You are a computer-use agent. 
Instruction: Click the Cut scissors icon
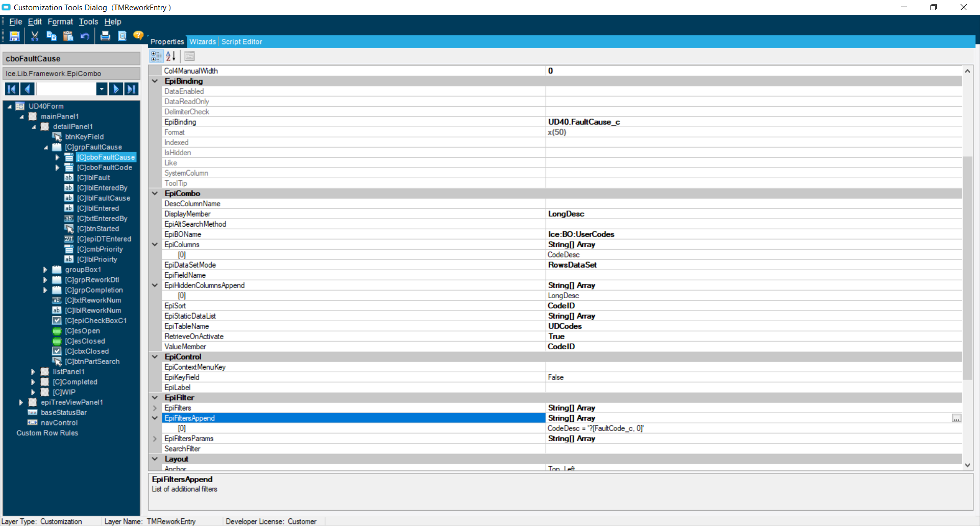pos(35,36)
